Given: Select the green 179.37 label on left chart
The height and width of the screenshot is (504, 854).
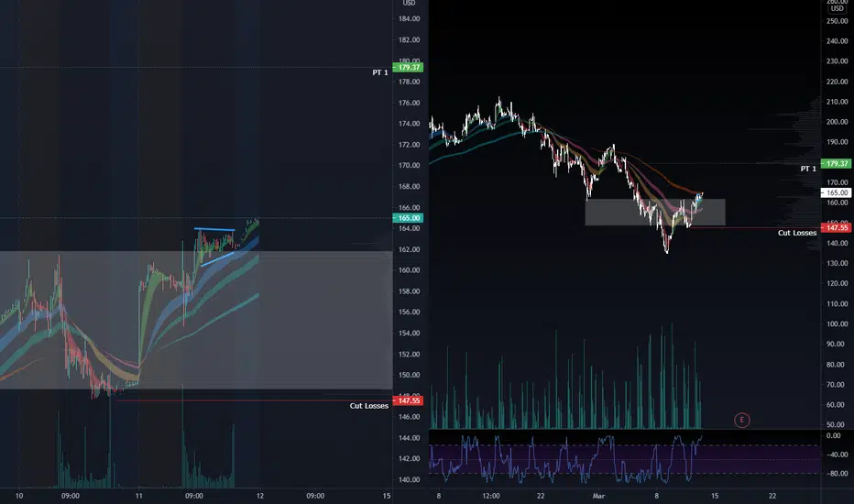Looking at the screenshot, I should point(408,68).
